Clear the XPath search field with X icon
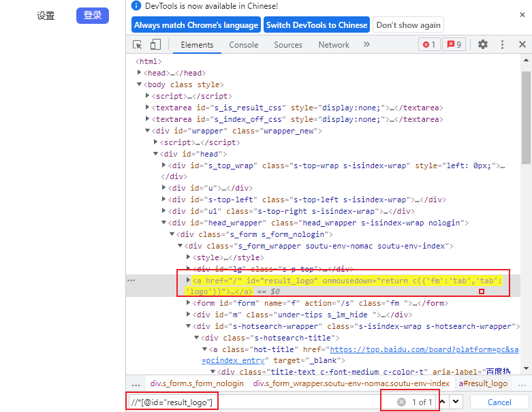This screenshot has height=412, width=532. 402,402
